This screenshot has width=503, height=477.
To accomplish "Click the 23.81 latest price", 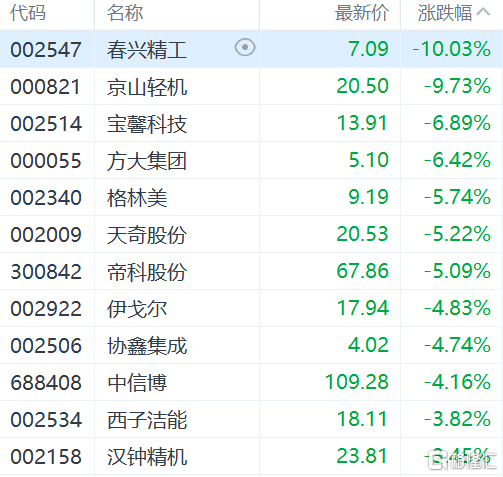I will click(x=362, y=456).
